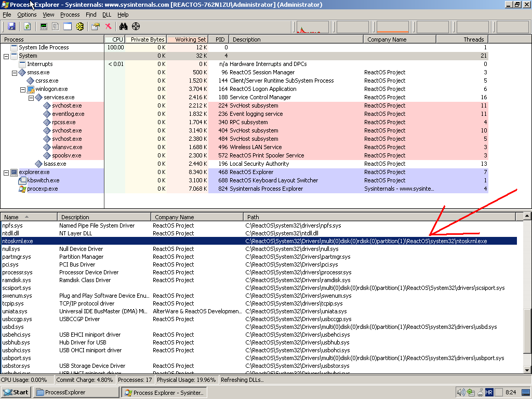
Task: Click the winlogon.exe process icon
Action: pos(31,89)
